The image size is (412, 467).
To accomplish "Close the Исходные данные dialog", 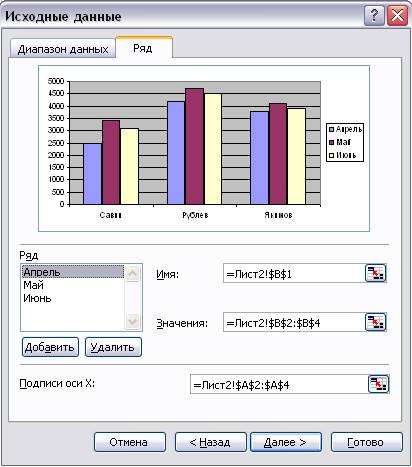I will tap(397, 16).
